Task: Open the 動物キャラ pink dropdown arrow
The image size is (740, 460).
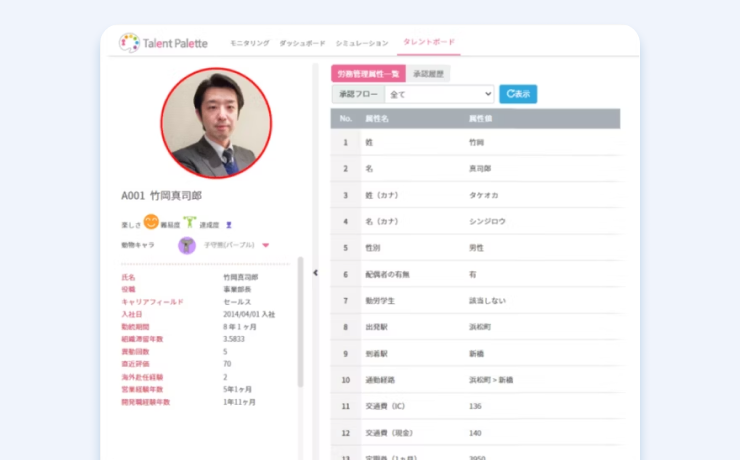Action: point(266,245)
